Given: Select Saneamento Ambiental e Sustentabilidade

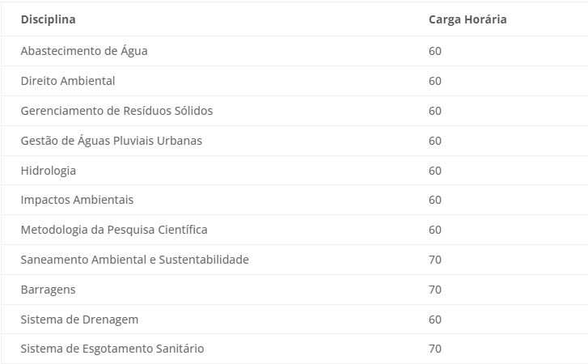Looking at the screenshot, I should pos(134,260).
